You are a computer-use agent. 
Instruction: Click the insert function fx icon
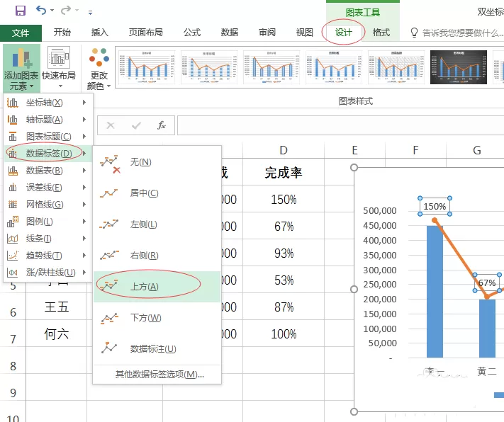(x=162, y=125)
